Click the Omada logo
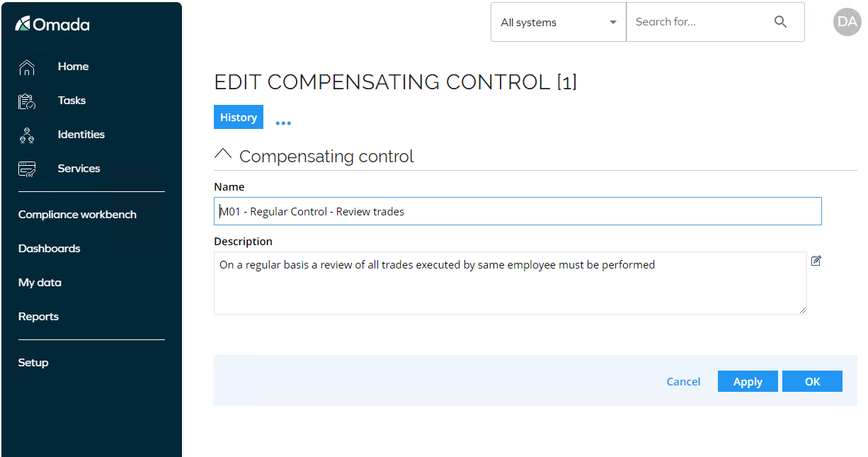Image resolution: width=868 pixels, height=457 pixels. 52,24
